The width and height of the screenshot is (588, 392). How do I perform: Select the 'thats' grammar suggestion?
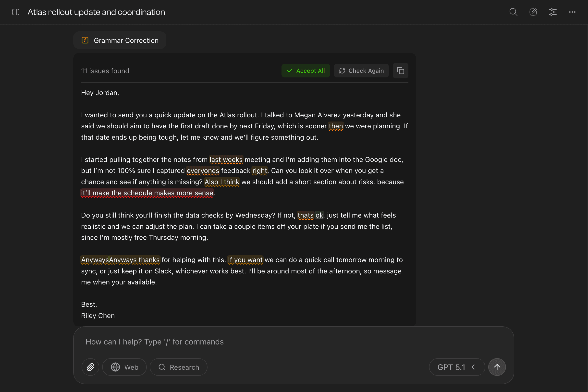tap(306, 215)
